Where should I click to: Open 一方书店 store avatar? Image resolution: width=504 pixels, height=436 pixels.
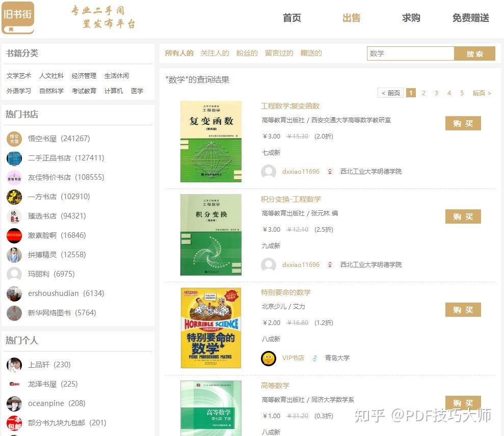click(14, 197)
